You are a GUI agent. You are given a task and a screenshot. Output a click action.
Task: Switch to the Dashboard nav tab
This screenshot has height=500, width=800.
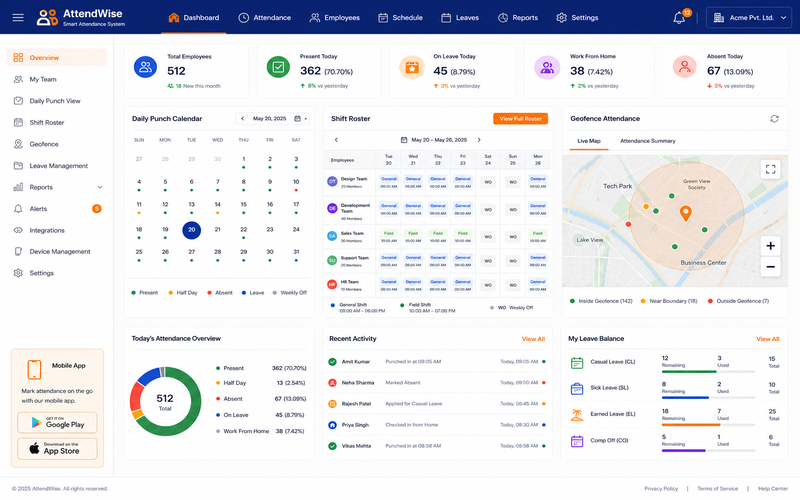(x=194, y=18)
